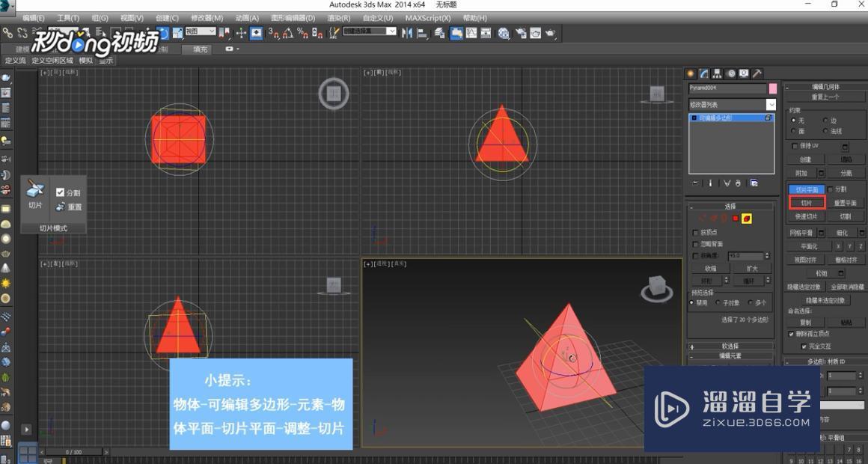Enable the 分割 checkbox in the slice panel
Screen dimensions: 868x464
pyautogui.click(x=60, y=192)
